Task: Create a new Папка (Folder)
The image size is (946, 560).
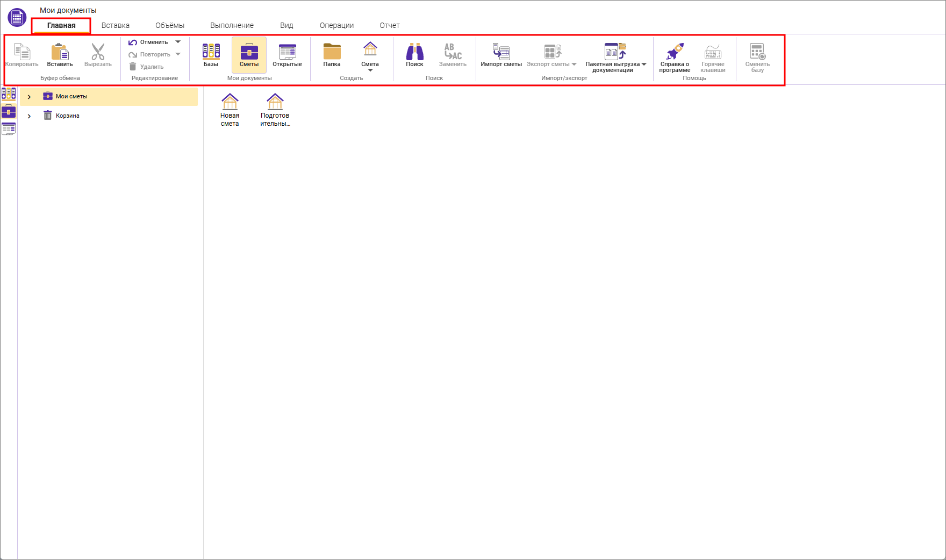Action: [332, 52]
